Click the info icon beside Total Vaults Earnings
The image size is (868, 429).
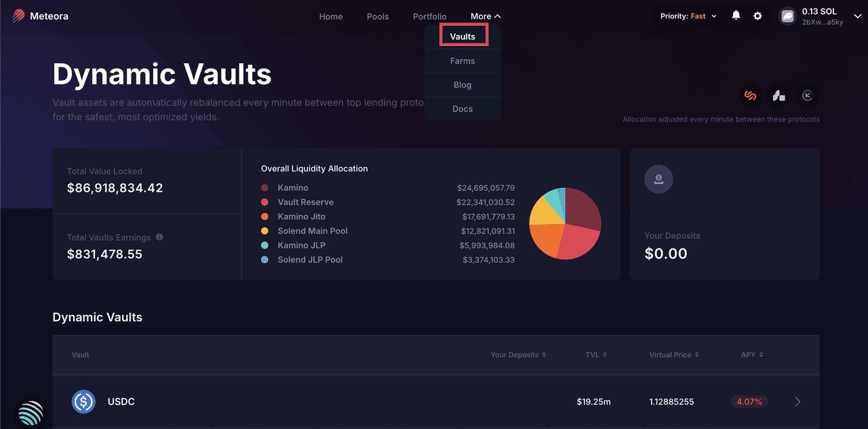point(159,237)
